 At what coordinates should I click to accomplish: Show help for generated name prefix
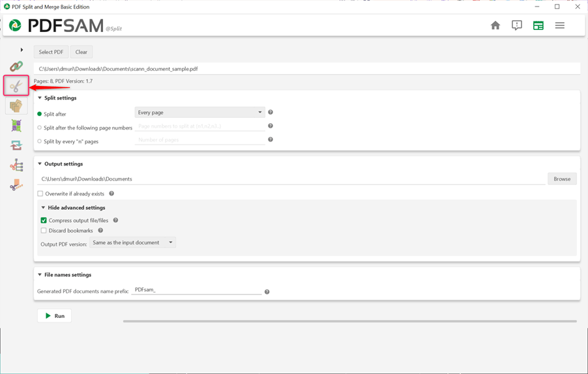pos(267,292)
